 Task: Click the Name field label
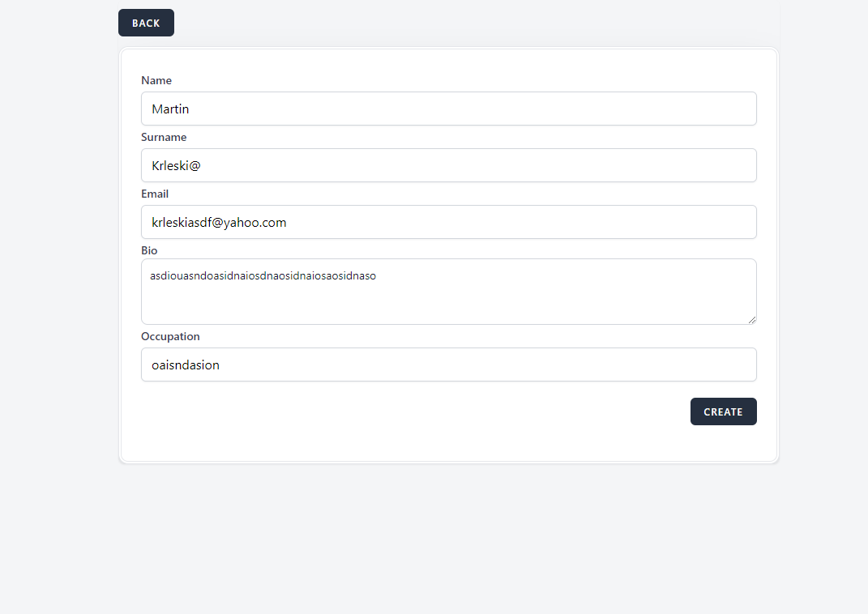pos(156,80)
